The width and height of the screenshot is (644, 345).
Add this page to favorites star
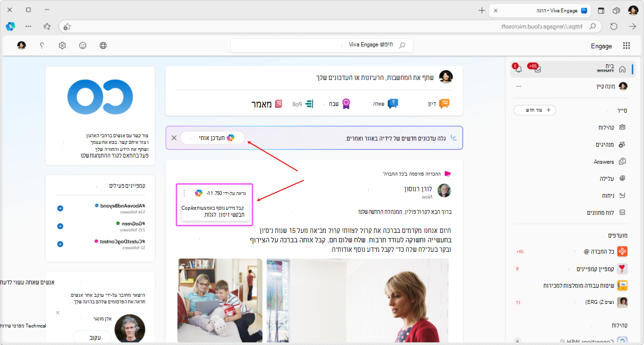tap(67, 27)
